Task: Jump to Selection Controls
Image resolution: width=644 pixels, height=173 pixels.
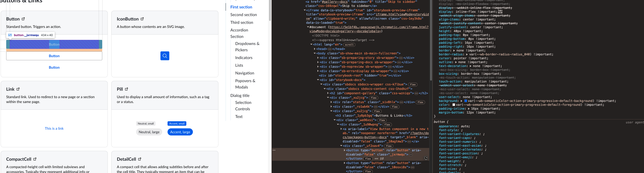Action: [x=243, y=106]
